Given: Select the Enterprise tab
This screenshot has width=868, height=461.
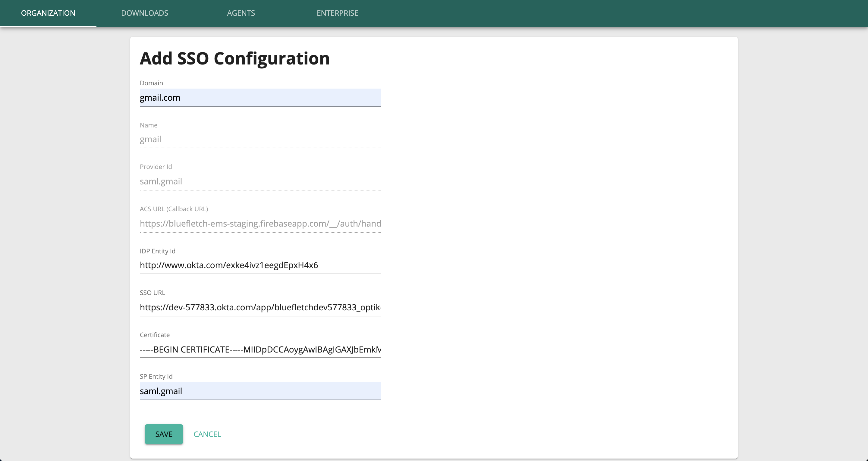Looking at the screenshot, I should coord(337,13).
